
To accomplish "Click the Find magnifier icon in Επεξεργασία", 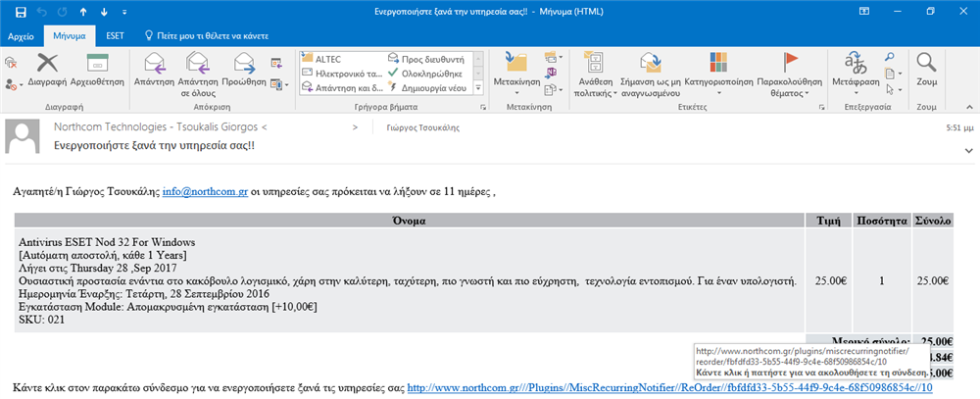I will [890, 58].
